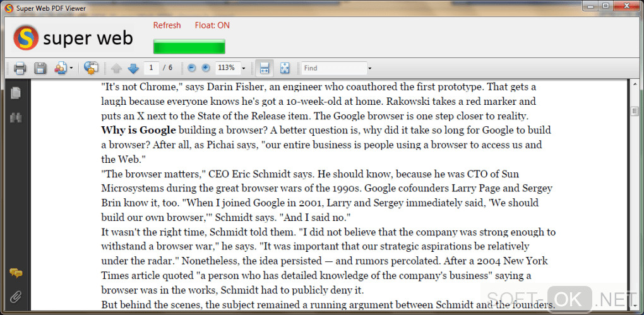The height and width of the screenshot is (315, 644).
Task: Click the zoom out minus button
Action: [x=191, y=68]
